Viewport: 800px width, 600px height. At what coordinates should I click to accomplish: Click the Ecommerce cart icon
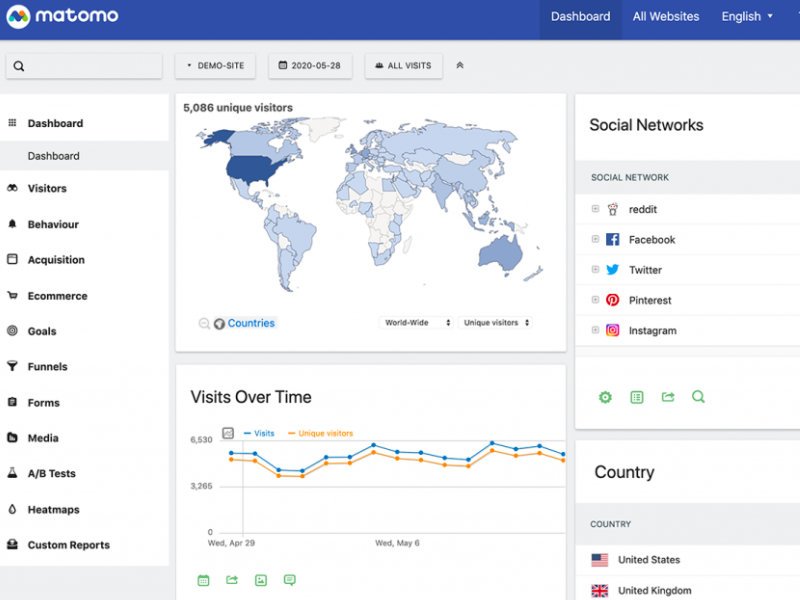point(12,295)
